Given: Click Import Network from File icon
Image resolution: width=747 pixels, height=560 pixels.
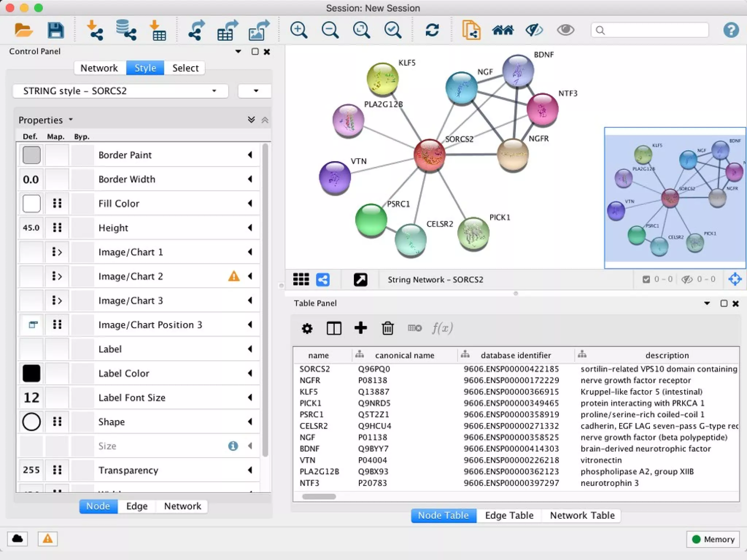Looking at the screenshot, I should click(x=94, y=30).
